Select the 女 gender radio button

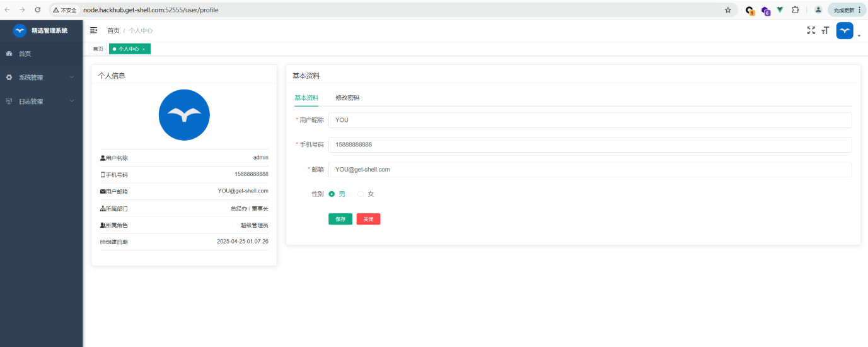tap(361, 194)
